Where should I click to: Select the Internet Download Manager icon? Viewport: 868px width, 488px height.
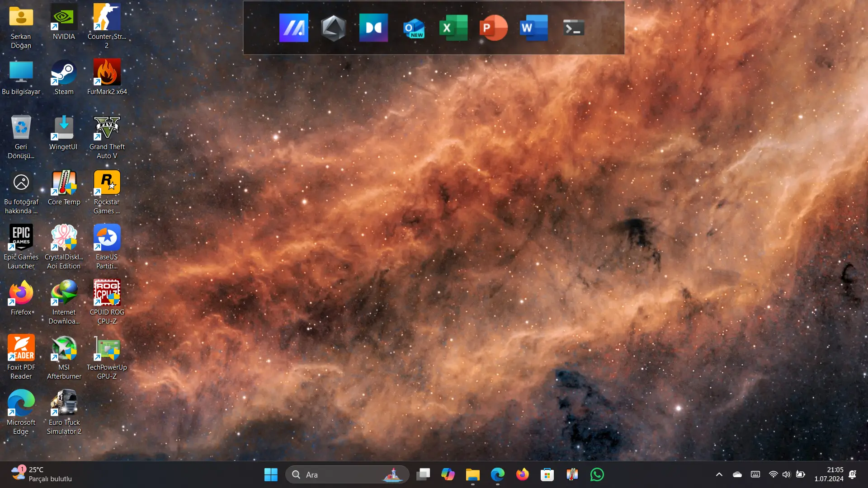tap(64, 303)
